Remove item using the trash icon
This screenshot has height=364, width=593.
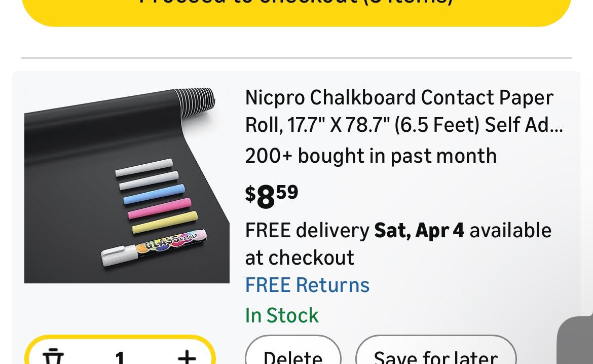coord(53,356)
